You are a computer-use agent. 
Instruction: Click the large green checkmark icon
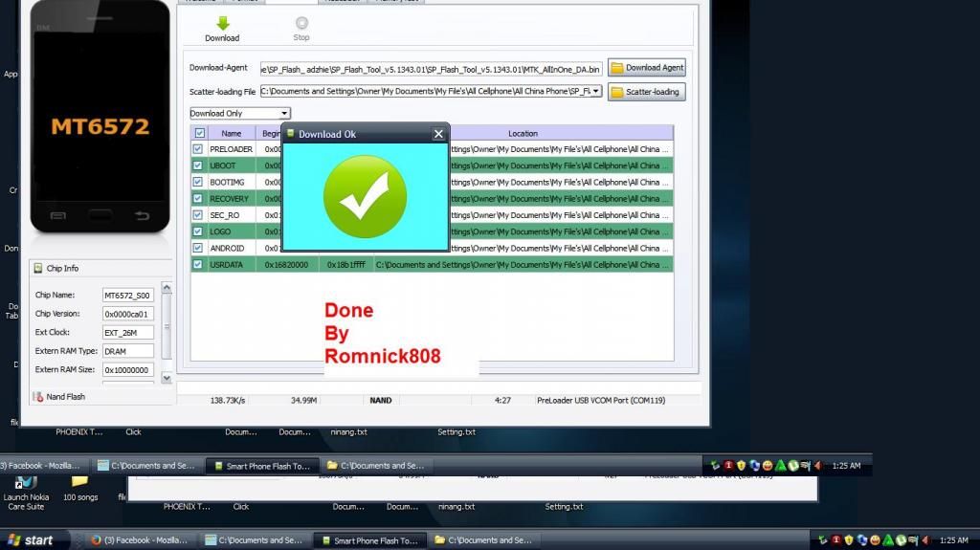[365, 196]
